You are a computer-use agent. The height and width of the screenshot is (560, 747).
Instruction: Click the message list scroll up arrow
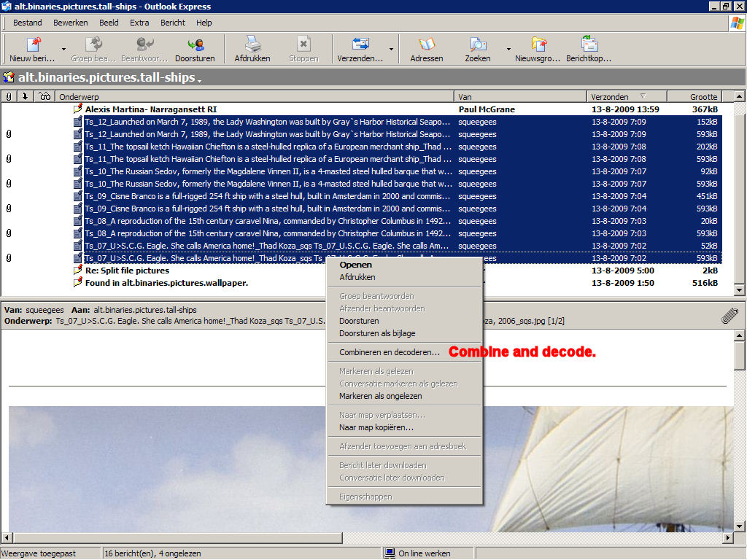click(x=740, y=97)
